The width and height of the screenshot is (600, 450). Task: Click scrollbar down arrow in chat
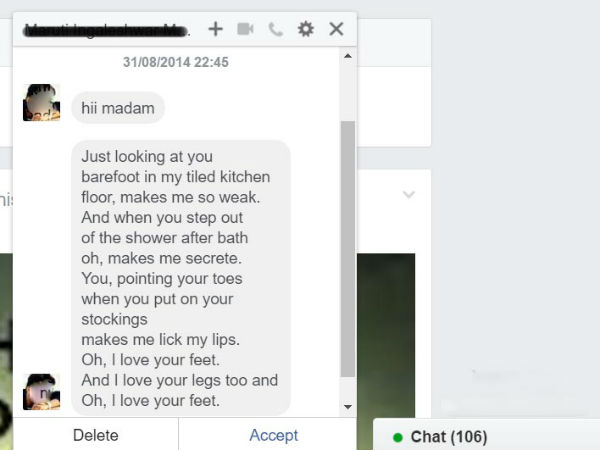coord(348,407)
